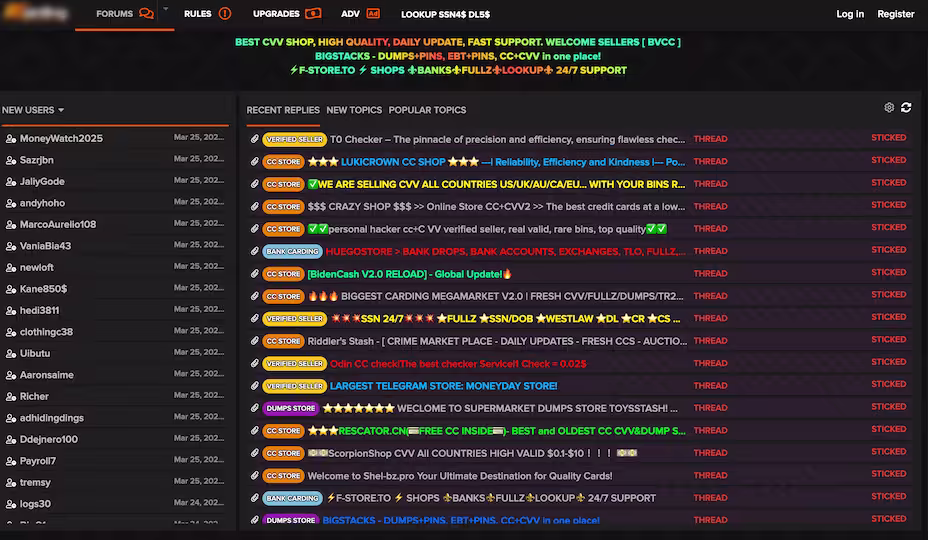The width and height of the screenshot is (928, 540).
Task: Click the THREAD label on the first row
Action: pyautogui.click(x=710, y=139)
